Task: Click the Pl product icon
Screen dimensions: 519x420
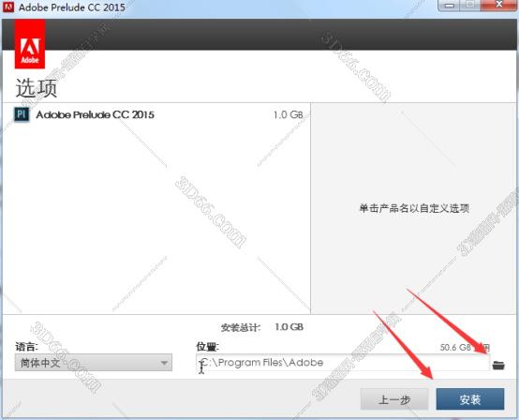Action: (22, 114)
